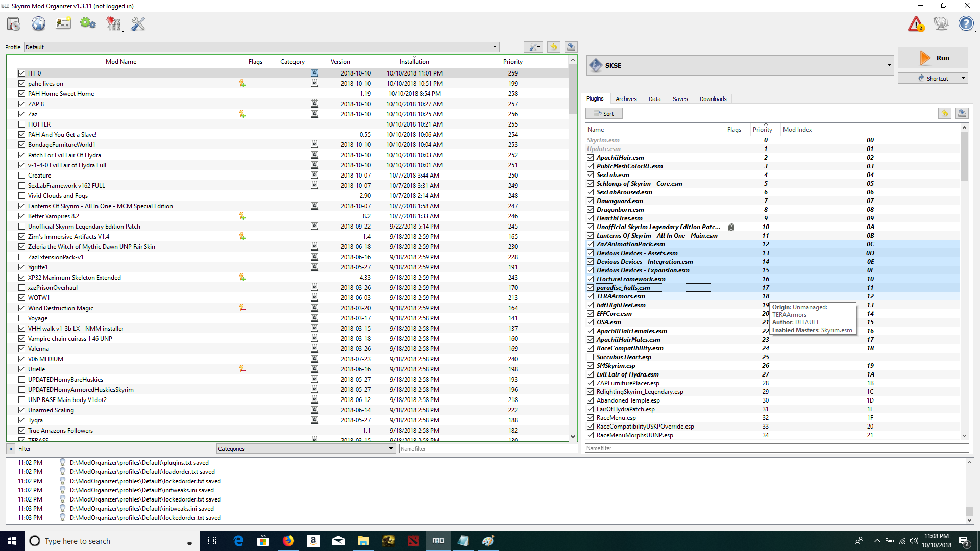This screenshot has height=551, width=980.
Task: Disable the PAH Home Sweet Home mod
Action: 21,93
